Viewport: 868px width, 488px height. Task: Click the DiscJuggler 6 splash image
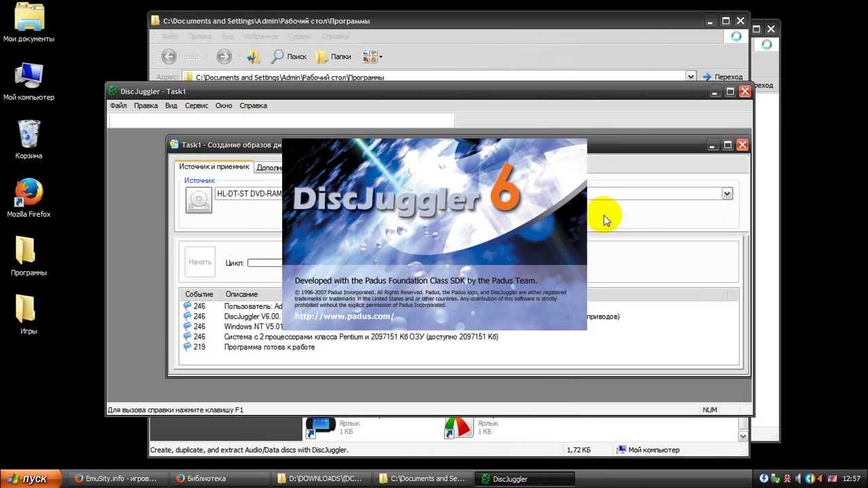tap(434, 235)
